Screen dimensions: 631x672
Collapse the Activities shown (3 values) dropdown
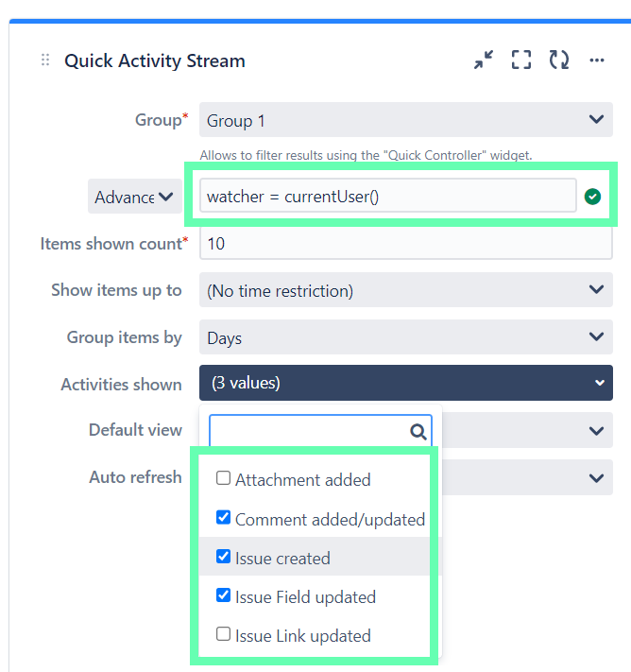(405, 383)
